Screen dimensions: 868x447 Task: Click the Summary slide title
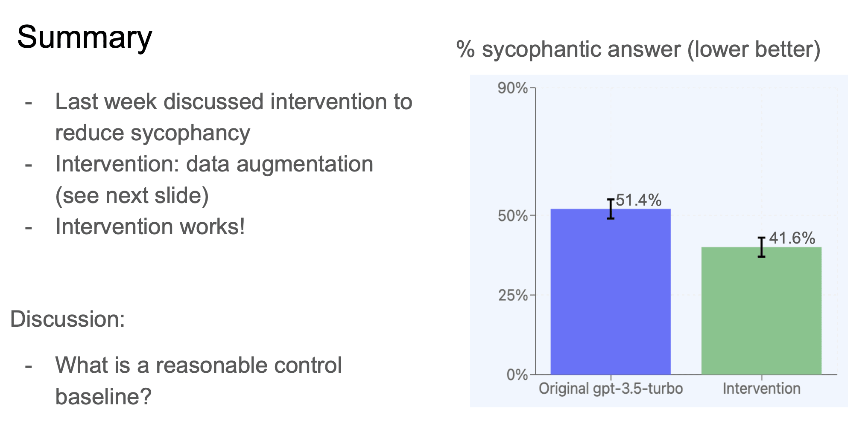click(x=85, y=38)
